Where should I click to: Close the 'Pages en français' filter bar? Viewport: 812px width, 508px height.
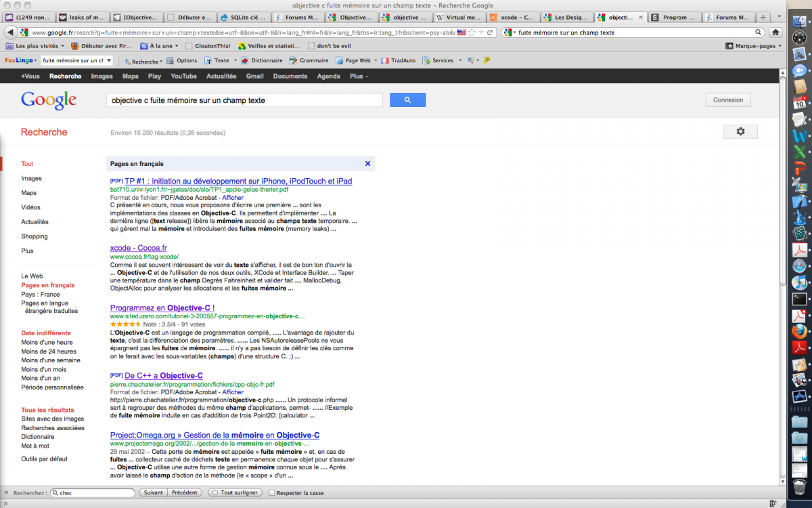[367, 163]
